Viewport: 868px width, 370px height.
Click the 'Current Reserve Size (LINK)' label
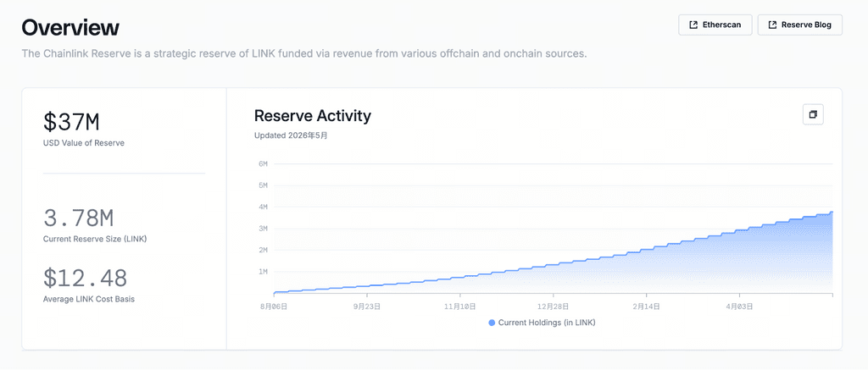(95, 239)
